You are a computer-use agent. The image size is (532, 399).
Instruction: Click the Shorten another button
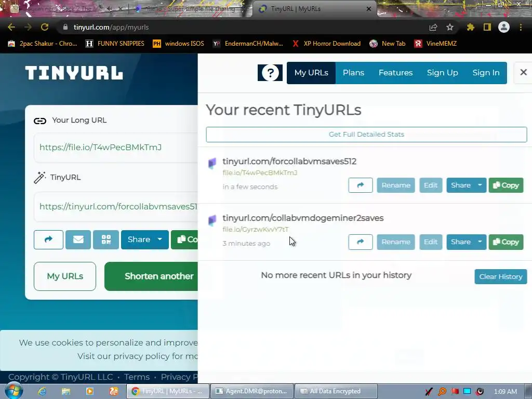151,276
